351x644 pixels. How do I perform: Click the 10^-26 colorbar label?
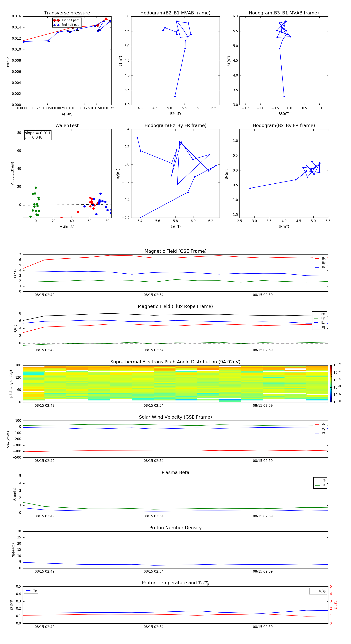(337, 365)
